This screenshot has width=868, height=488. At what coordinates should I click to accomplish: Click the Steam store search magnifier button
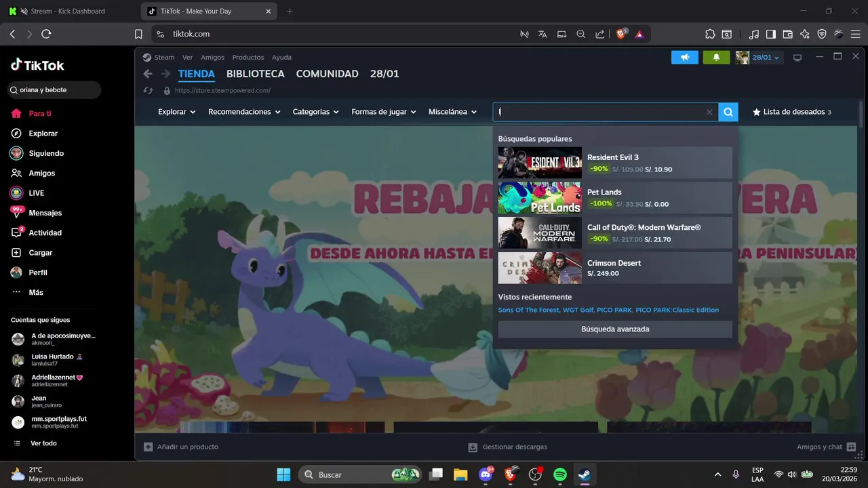click(x=728, y=113)
